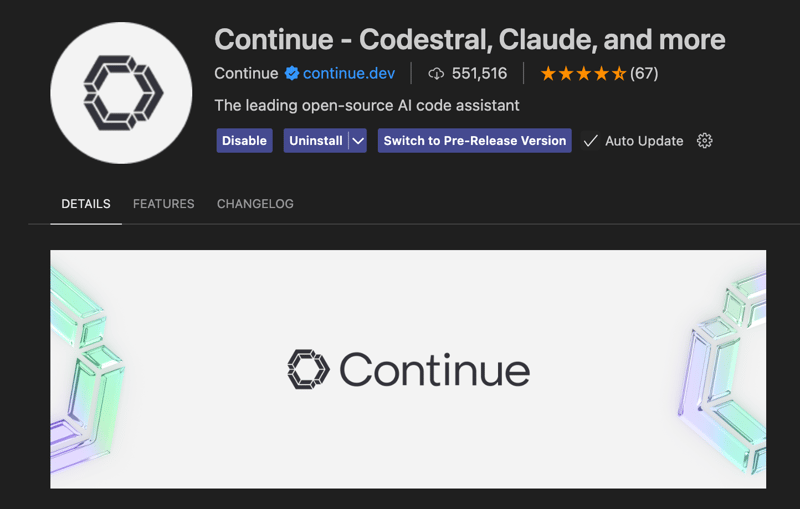Viewport: 800px width, 509px height.
Task: Open the continue.dev publisher link
Action: (x=349, y=73)
